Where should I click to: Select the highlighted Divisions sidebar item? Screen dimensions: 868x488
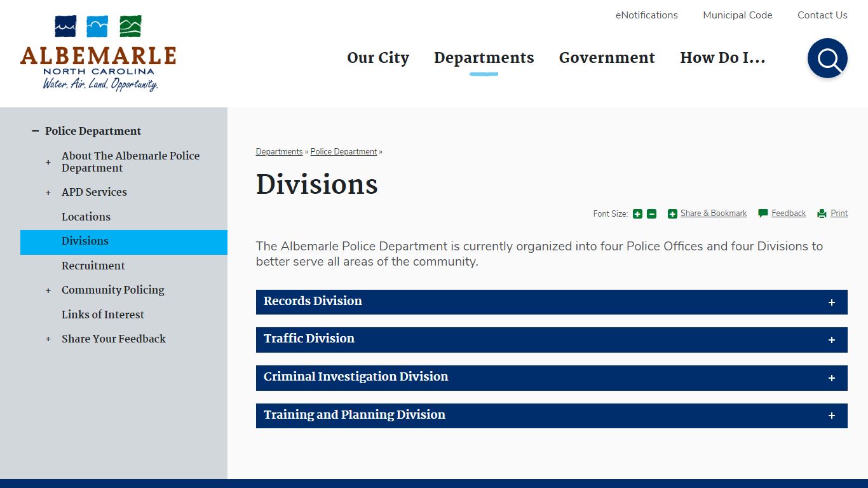click(124, 242)
